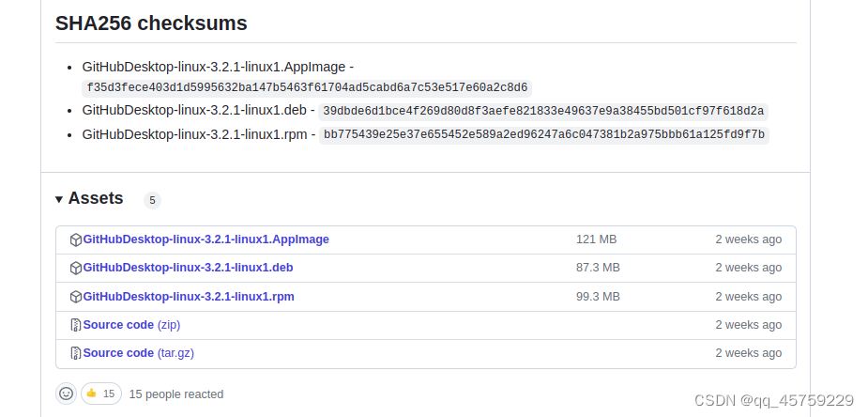
Task: Click the '15 people reacted' text
Action: click(x=176, y=394)
